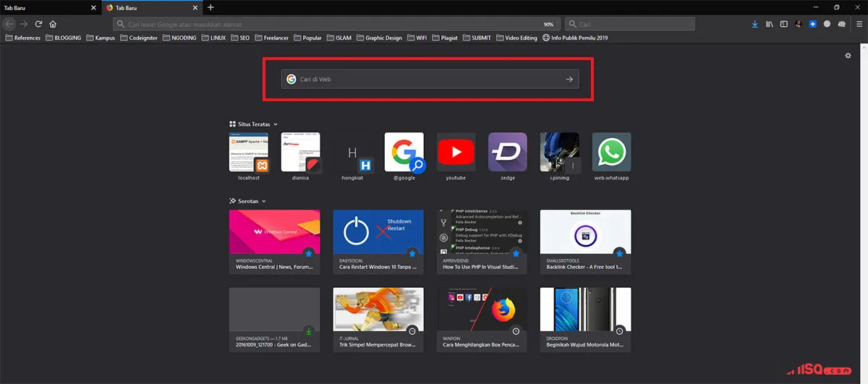Toggle the sidebar icon in toolbar

click(783, 24)
